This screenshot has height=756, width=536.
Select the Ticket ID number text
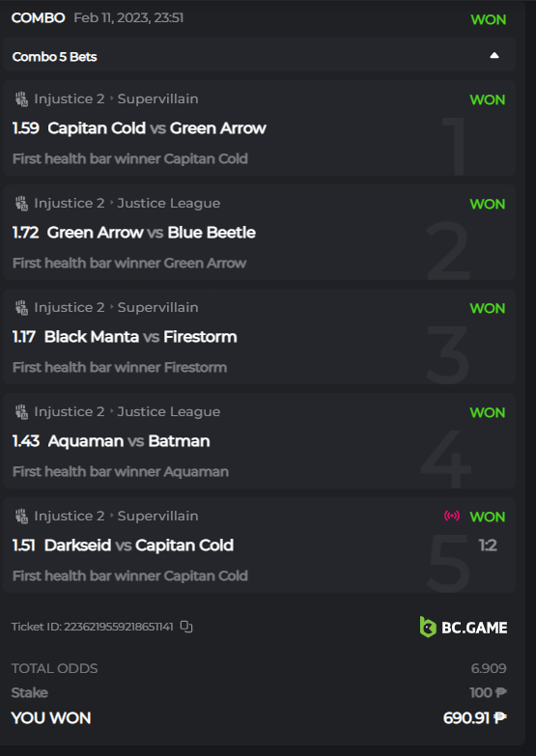[x=118, y=627]
